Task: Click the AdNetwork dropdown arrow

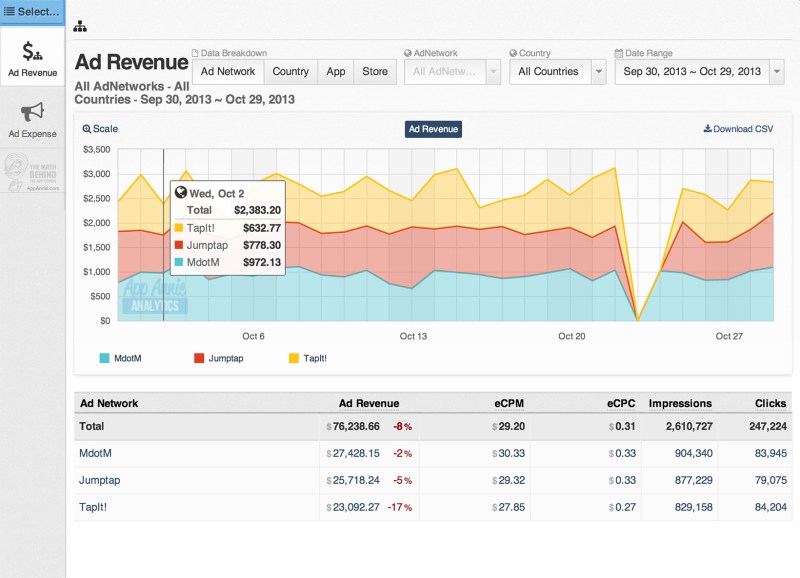Action: pyautogui.click(x=493, y=72)
